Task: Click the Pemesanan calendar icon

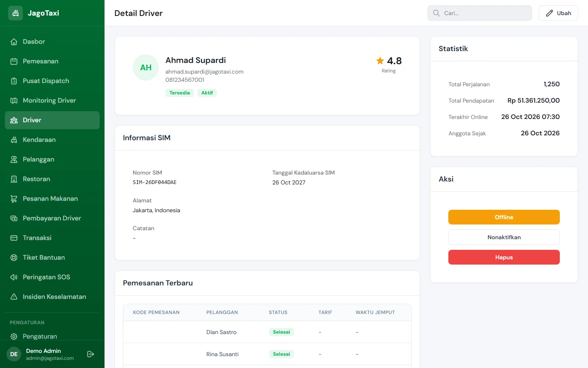Action: click(x=14, y=61)
